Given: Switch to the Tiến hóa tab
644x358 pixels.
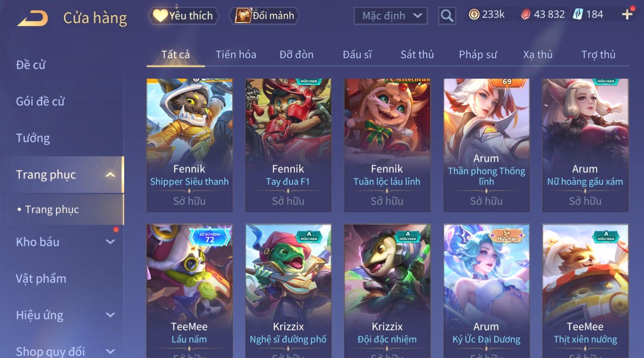Looking at the screenshot, I should (x=236, y=55).
